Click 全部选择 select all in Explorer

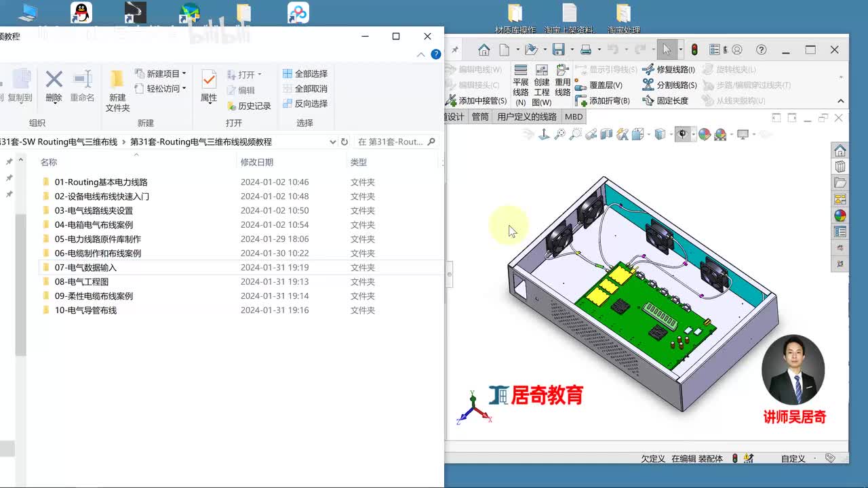pos(305,73)
